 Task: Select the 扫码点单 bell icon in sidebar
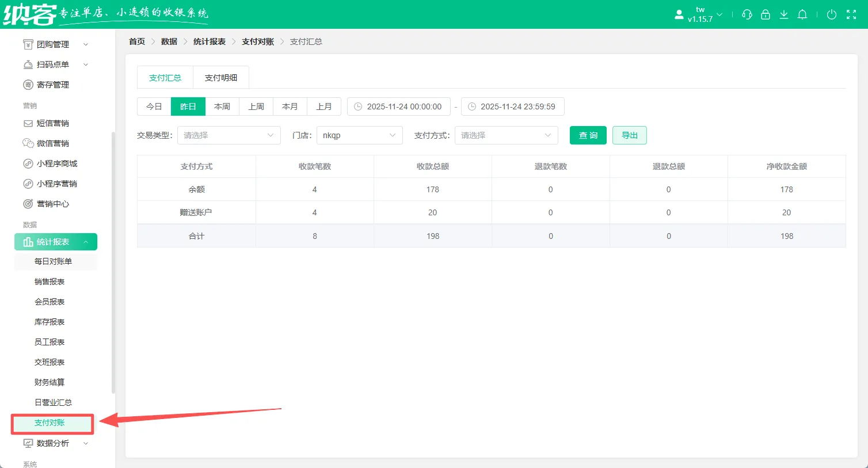coord(29,64)
